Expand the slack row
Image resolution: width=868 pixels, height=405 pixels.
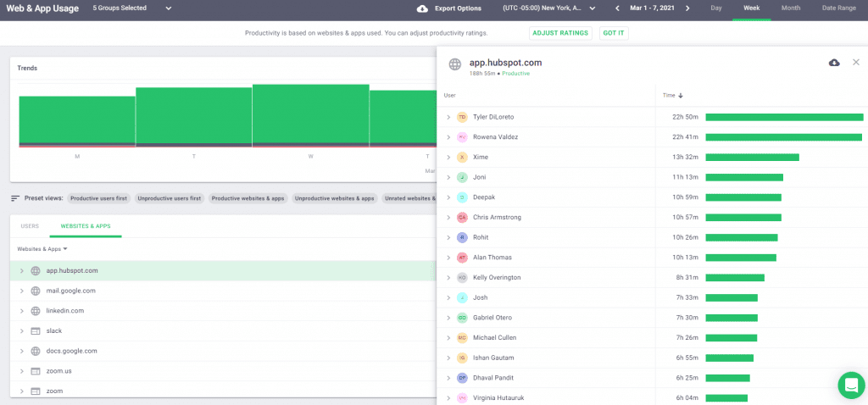coord(21,330)
